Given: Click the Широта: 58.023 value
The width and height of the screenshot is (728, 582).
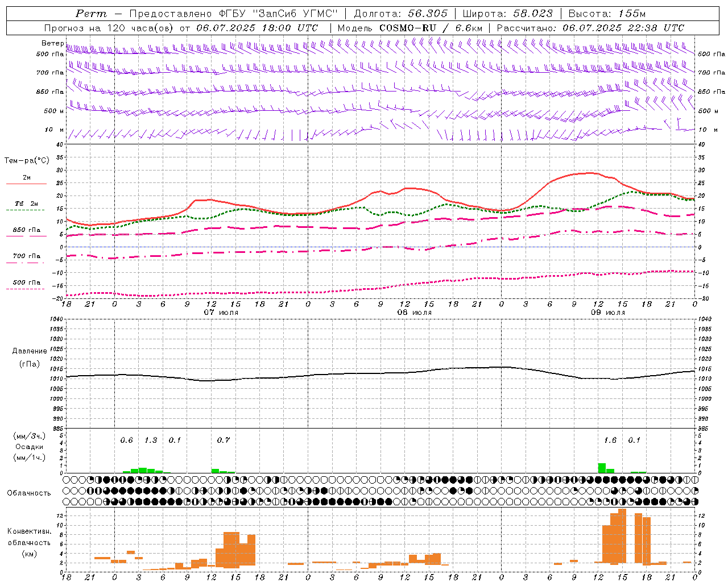Looking at the screenshot, I should pos(507,14).
